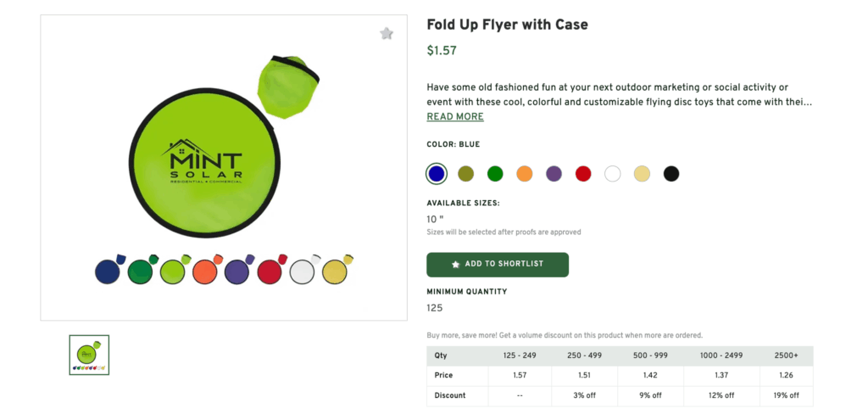Image resolution: width=868 pixels, height=414 pixels.
Task: Click the 250 - 499 quantity tier
Action: [585, 355]
